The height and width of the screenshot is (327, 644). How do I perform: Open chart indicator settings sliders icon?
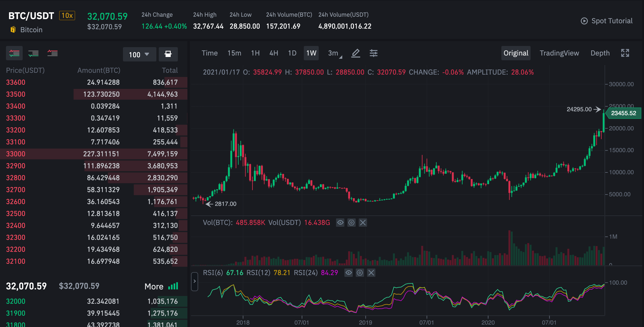point(373,53)
